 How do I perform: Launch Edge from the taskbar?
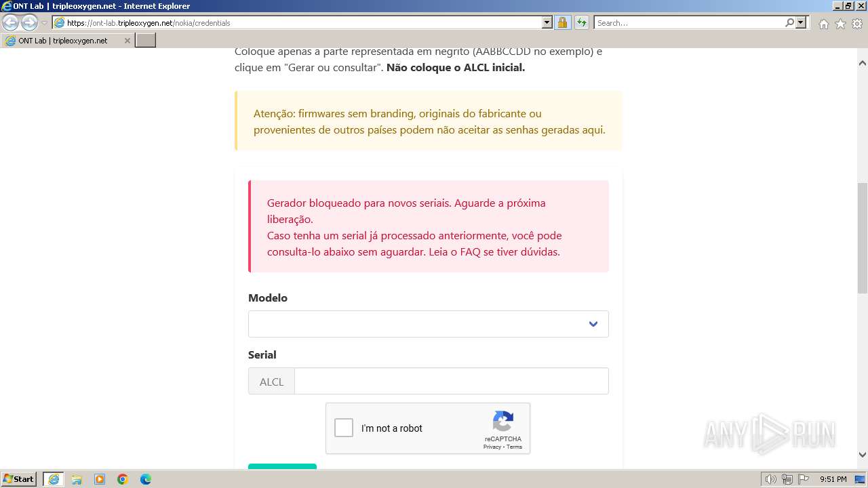point(146,479)
